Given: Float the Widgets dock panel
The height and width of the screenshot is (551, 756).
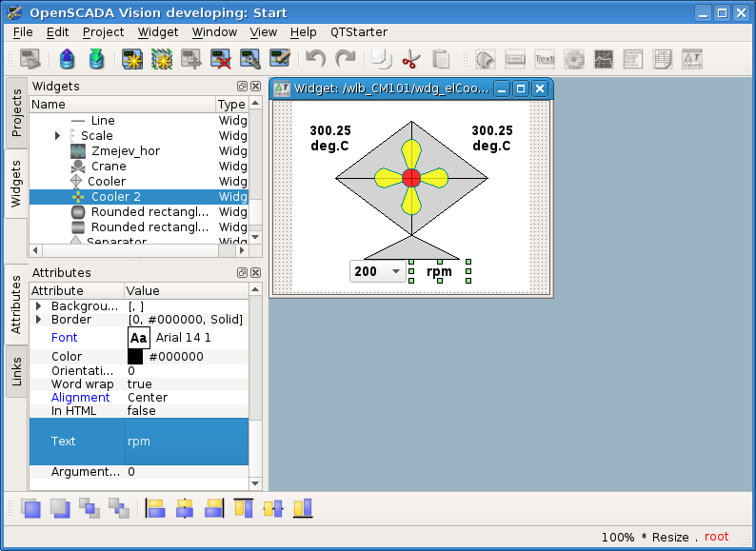Looking at the screenshot, I should pos(242,87).
